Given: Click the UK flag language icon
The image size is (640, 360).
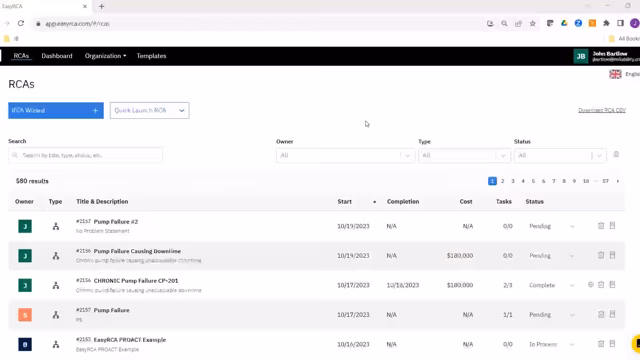Looking at the screenshot, I should (x=615, y=74).
